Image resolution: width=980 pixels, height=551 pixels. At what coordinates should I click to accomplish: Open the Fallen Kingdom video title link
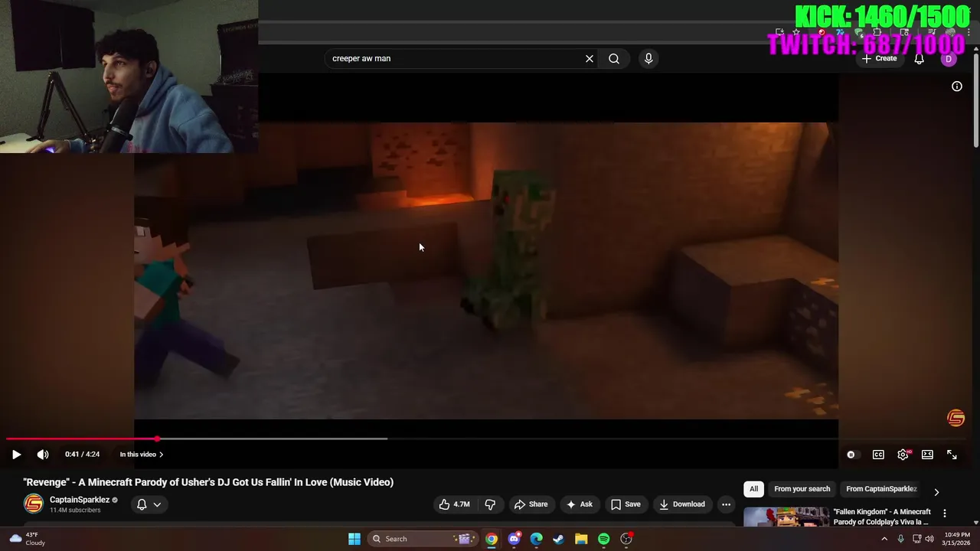coord(882,517)
